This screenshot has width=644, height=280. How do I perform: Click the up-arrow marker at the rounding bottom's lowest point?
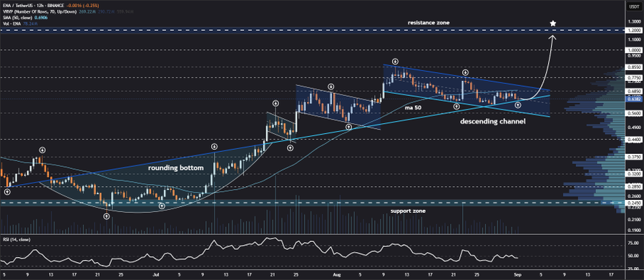coord(107,216)
